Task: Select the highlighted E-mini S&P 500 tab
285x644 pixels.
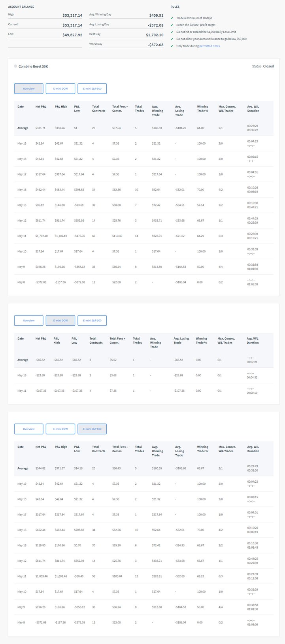Action: point(92,429)
